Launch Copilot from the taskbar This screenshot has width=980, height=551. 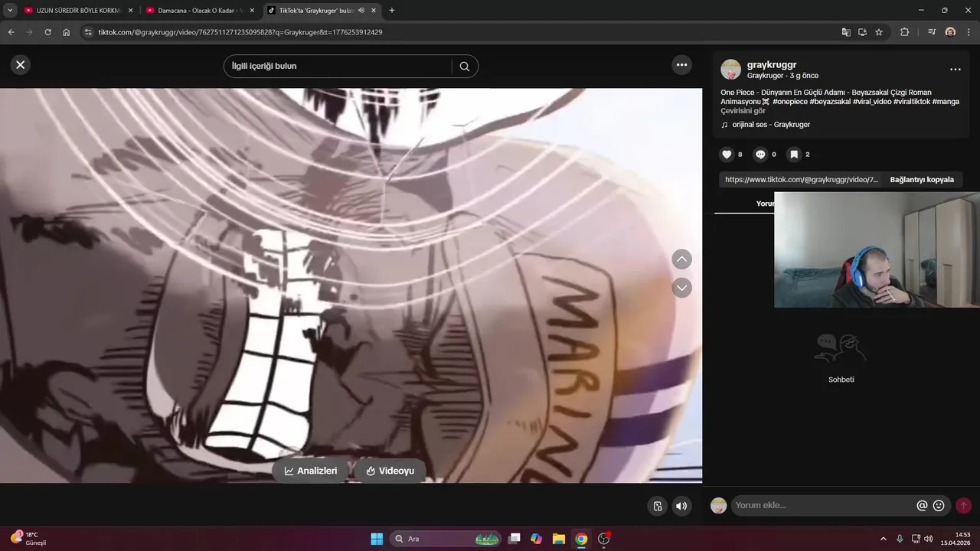click(x=537, y=539)
